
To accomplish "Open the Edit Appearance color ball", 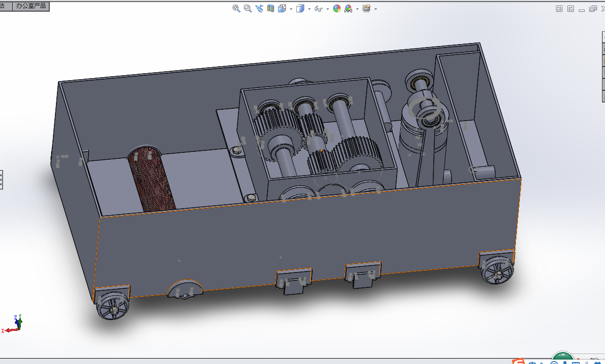I will (x=337, y=8).
